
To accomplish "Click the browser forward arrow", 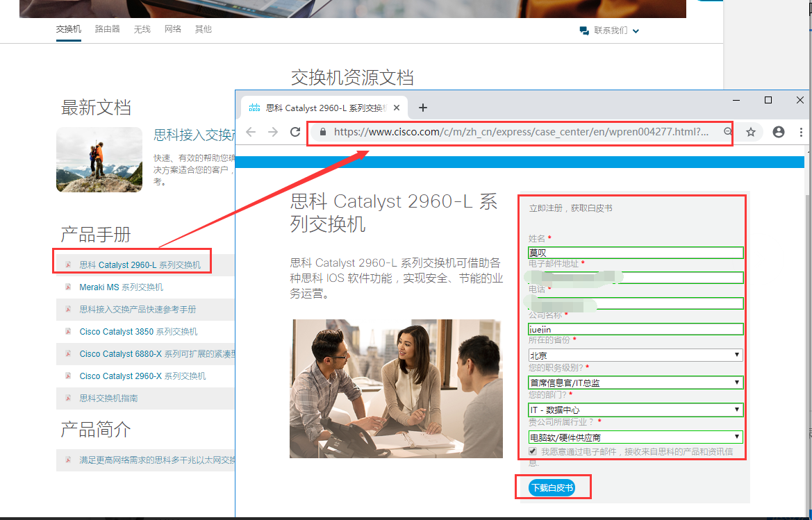I will coord(273,132).
